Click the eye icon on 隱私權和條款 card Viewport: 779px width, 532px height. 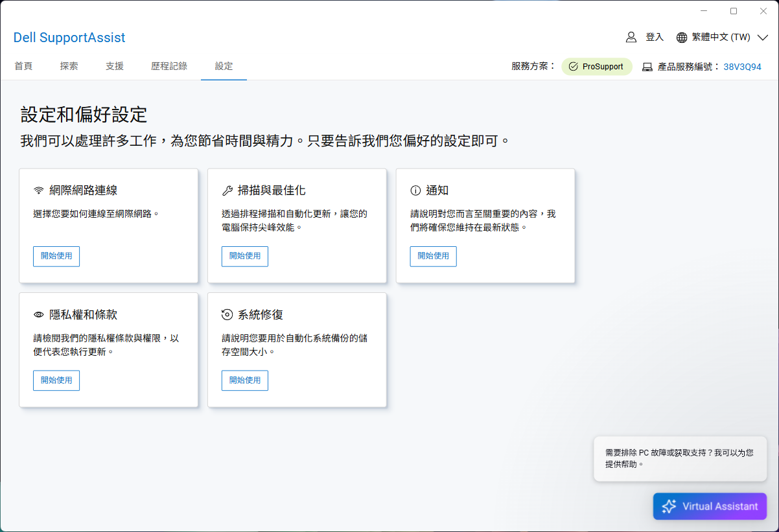click(39, 314)
